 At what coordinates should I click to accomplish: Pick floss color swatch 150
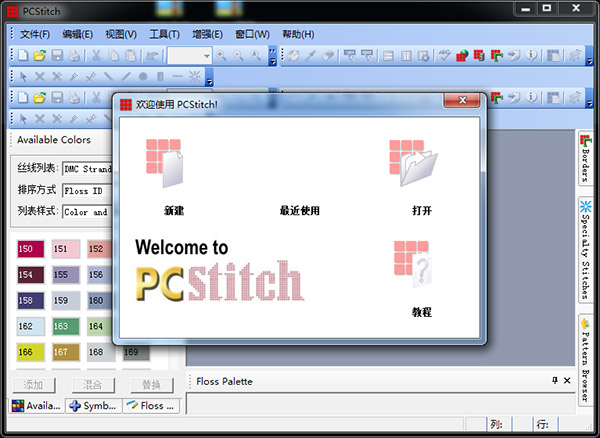tap(31, 249)
